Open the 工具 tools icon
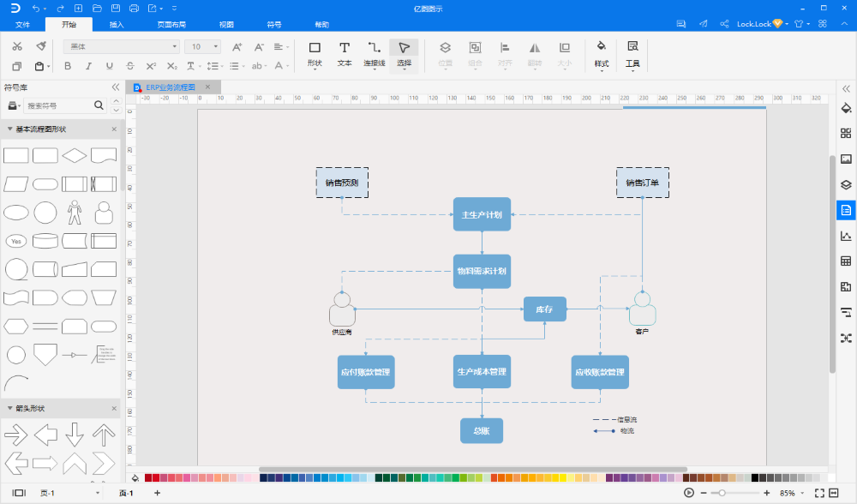 tap(632, 55)
